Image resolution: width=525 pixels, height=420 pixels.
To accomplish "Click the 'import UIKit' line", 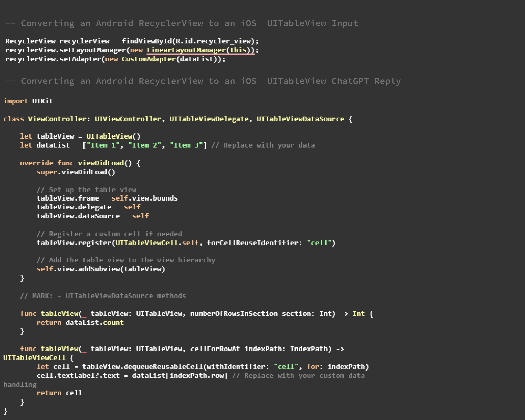I will (28, 101).
